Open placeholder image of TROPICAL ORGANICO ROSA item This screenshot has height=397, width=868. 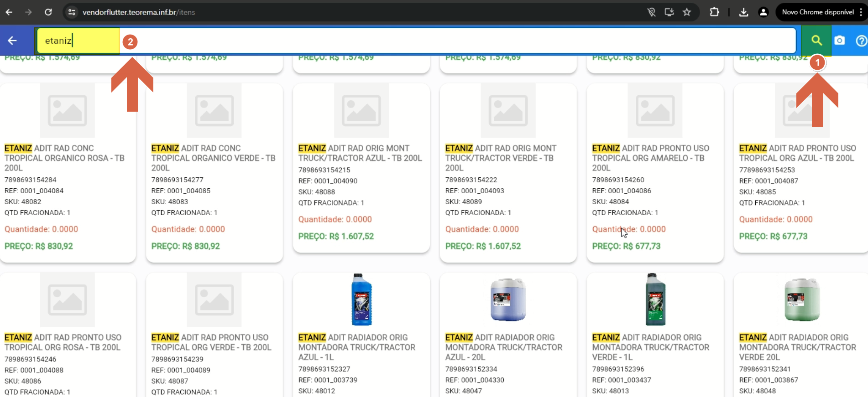coord(68,110)
